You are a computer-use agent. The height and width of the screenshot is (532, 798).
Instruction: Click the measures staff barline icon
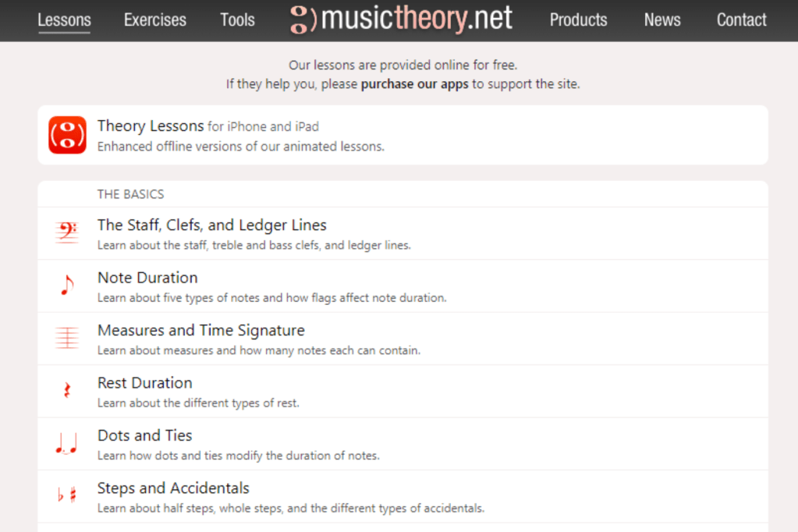tap(67, 338)
